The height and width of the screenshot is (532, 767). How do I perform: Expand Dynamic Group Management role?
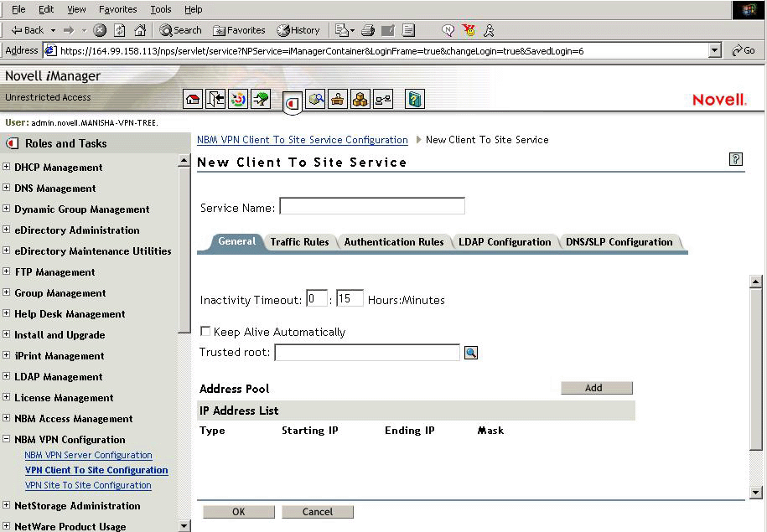coord(7,209)
